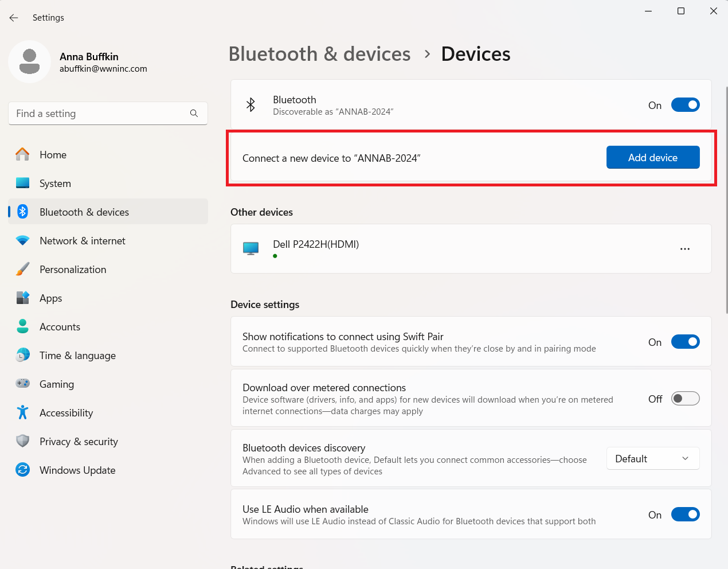Viewport: 728px width, 569px height.
Task: Click the Bluetooth sidebar icon
Action: point(22,212)
